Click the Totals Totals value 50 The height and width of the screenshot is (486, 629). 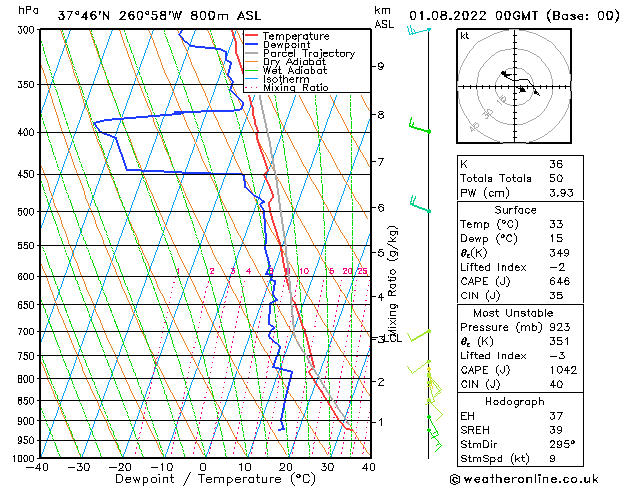click(556, 178)
